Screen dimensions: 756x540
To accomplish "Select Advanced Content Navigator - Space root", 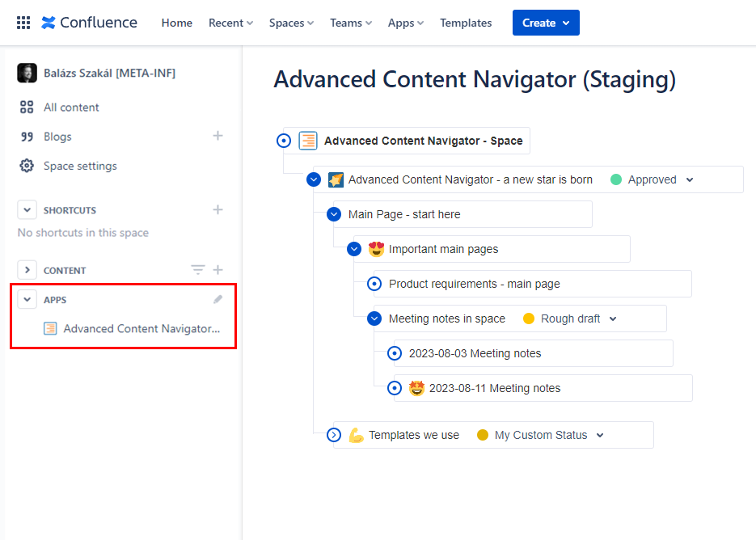I will tap(424, 141).
